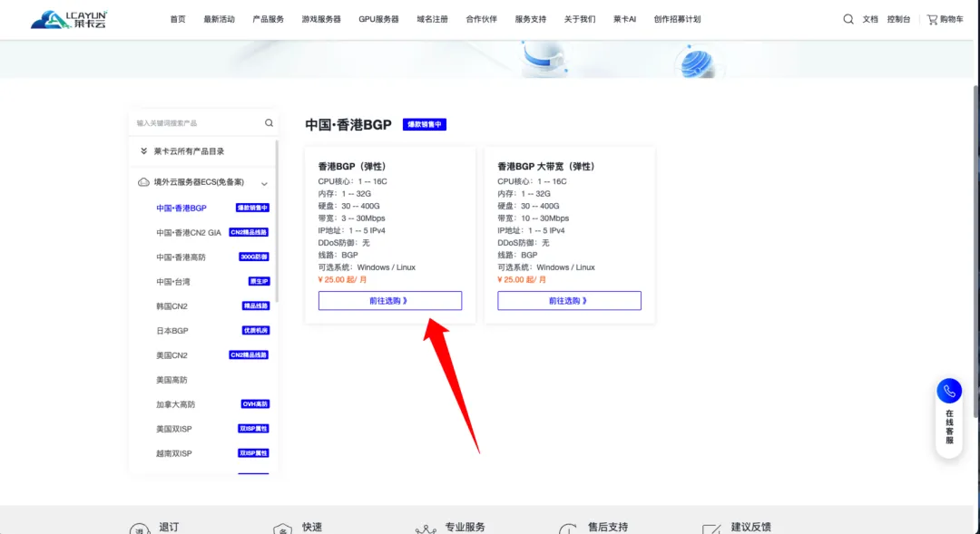Collapse the 境外云服务器ECS(免备案) category arrow
The width and height of the screenshot is (980, 534).
click(264, 183)
